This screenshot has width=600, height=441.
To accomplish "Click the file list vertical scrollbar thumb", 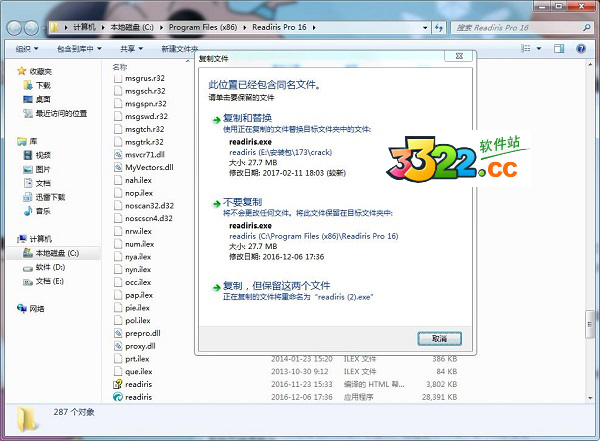I will tap(590, 324).
